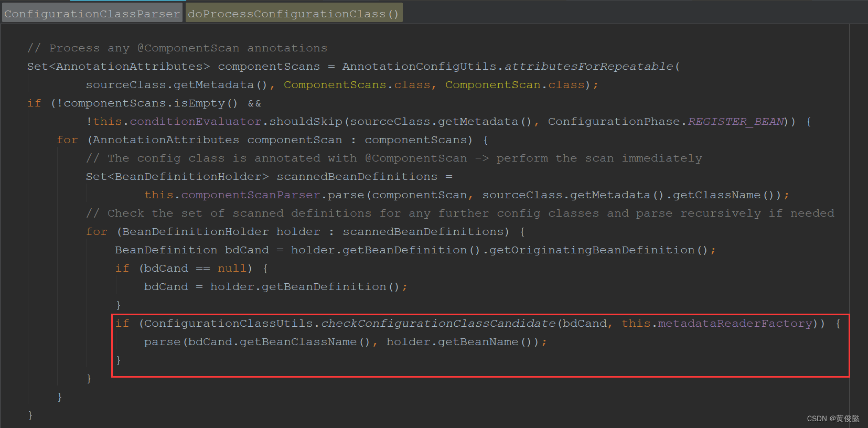
Task: Click the attributesForRepeatable method call
Action: pyautogui.click(x=588, y=67)
